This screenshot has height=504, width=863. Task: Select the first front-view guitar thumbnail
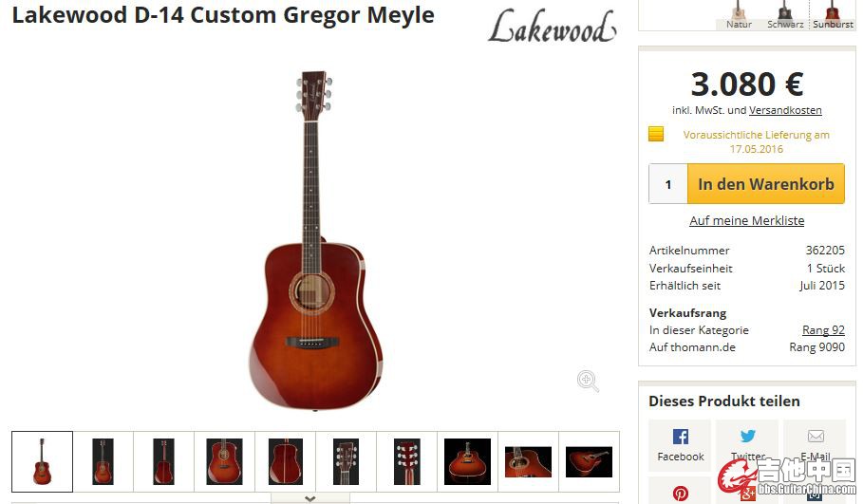tap(43, 461)
